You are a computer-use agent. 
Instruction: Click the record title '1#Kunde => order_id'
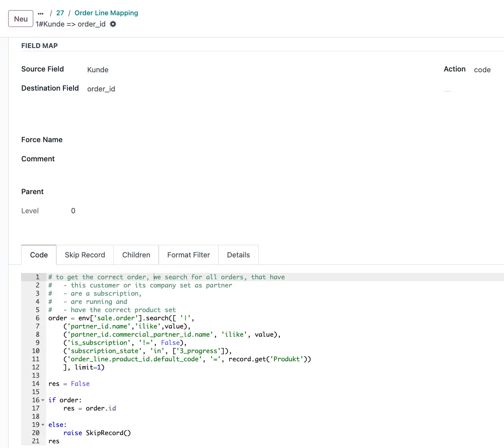(x=70, y=24)
